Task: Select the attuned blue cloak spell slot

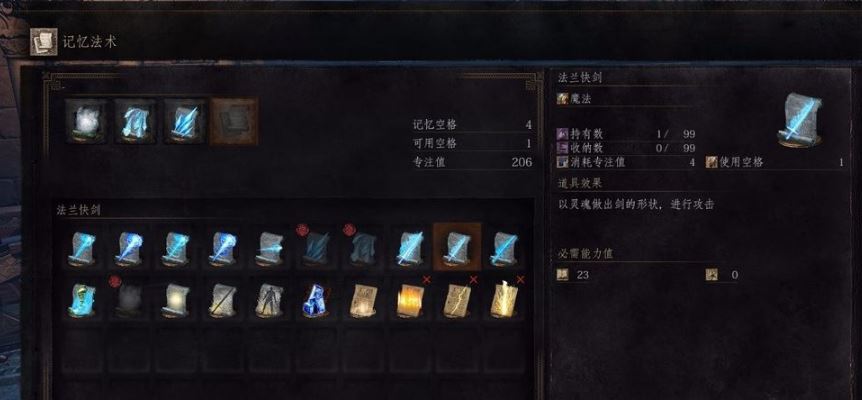Action: tap(135, 121)
